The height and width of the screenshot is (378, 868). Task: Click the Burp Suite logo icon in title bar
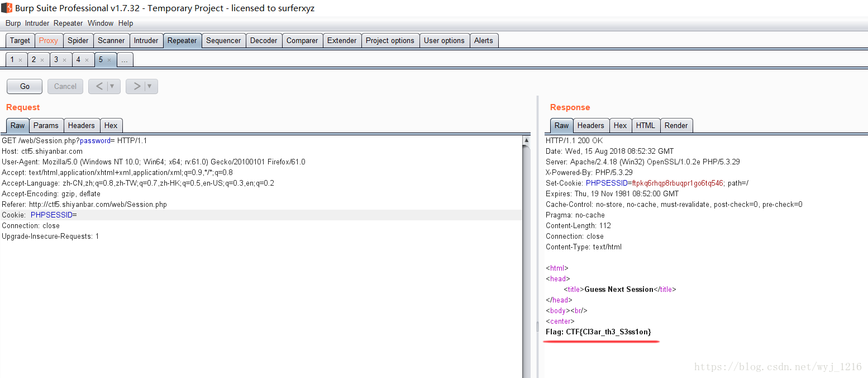[7, 8]
